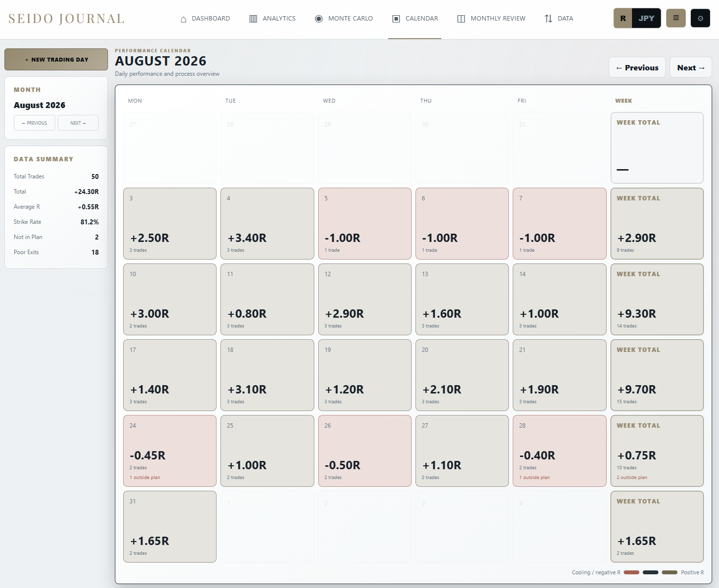The image size is (719, 588).
Task: Open the Monte Carlo tab
Action: [x=344, y=19]
